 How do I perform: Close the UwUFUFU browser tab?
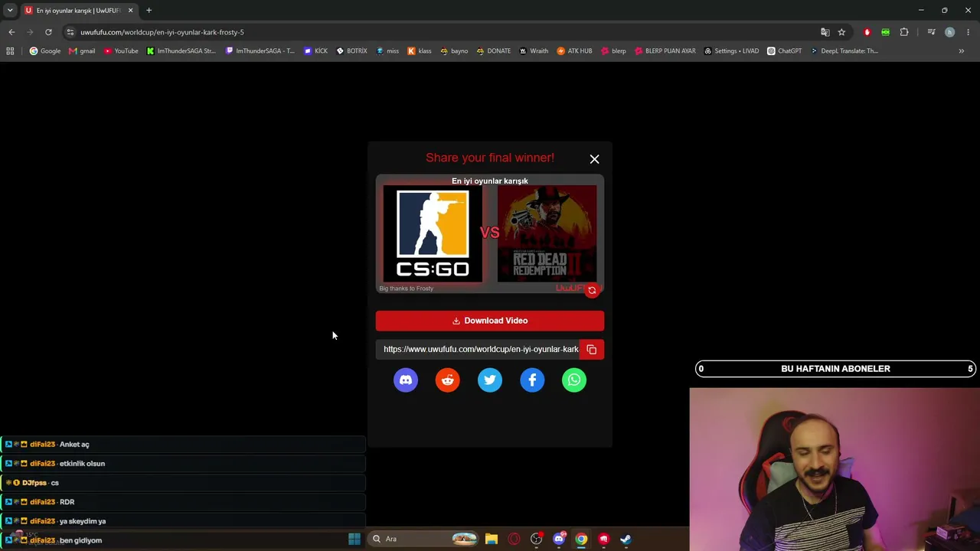tap(130, 11)
